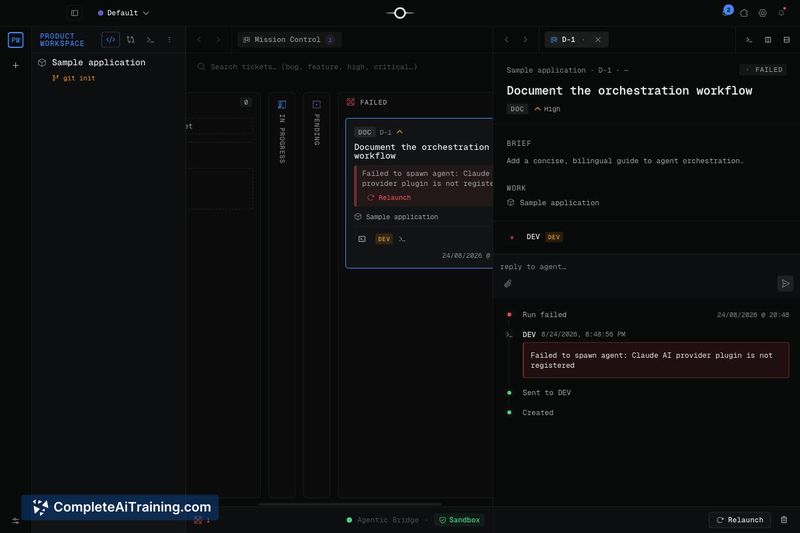Go back in the Mission Control pane
Image resolution: width=800 pixels, height=533 pixels.
tap(199, 40)
